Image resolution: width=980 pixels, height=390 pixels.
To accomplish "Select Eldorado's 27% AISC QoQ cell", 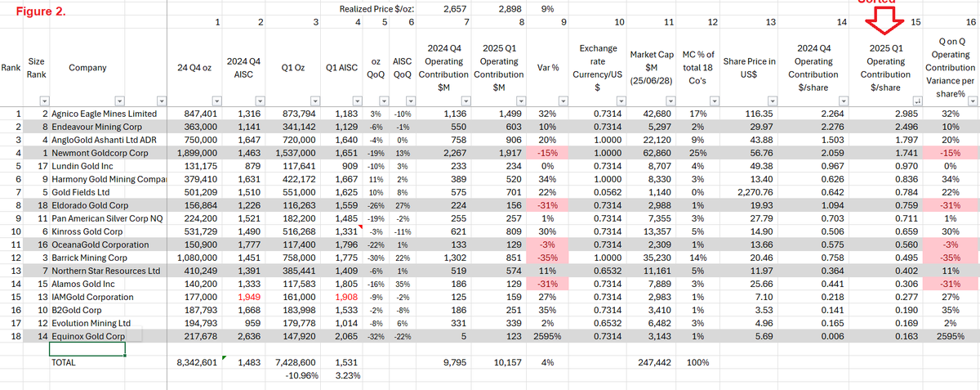I will click(x=402, y=204).
